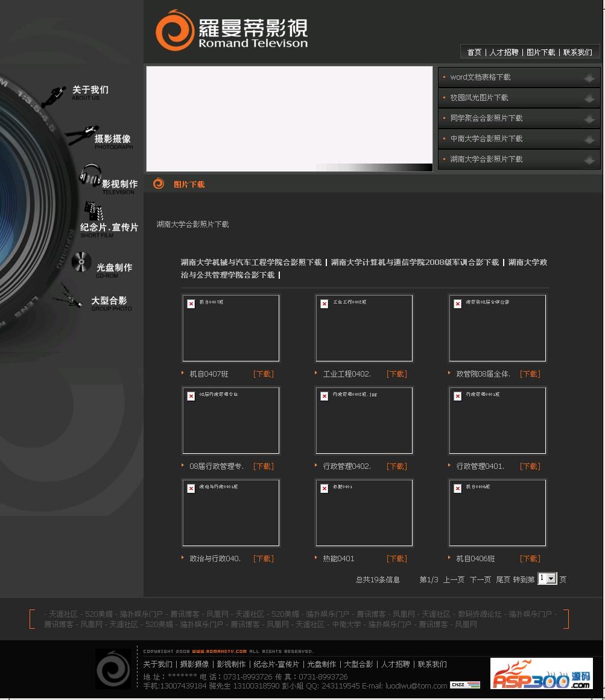
Task: Open 湖南大学机械与汽车工程学院合影照下载 link
Action: pyautogui.click(x=251, y=262)
